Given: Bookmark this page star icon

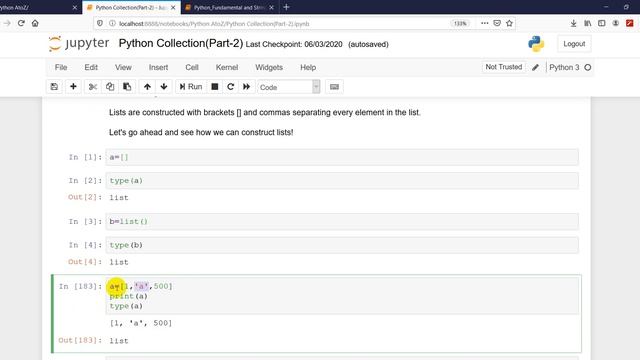Looking at the screenshot, I should pos(509,23).
